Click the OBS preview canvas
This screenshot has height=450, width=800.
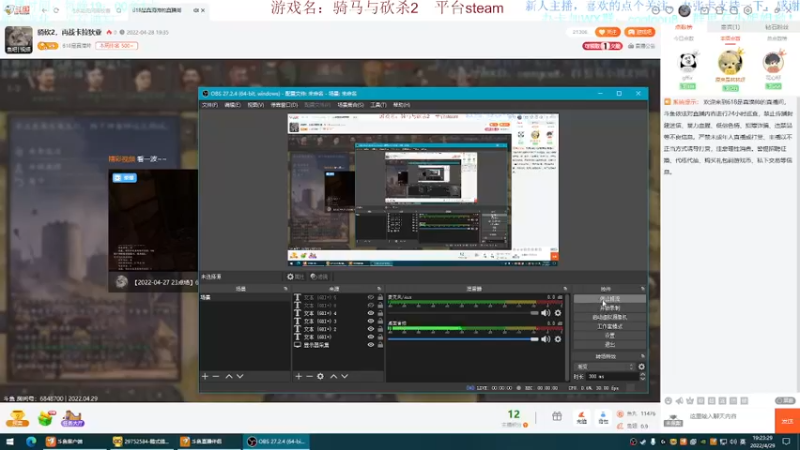[423, 189]
